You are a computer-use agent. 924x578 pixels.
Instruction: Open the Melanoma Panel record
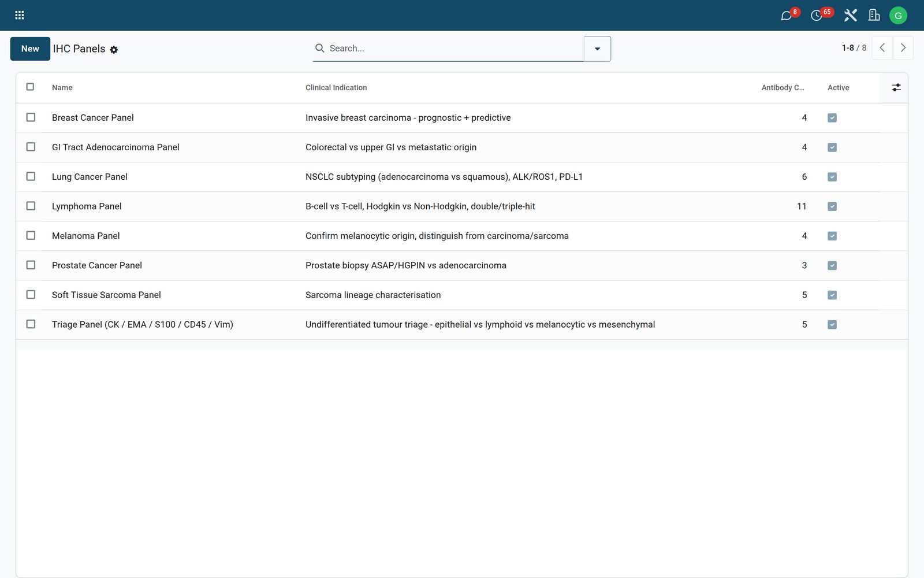pos(86,236)
